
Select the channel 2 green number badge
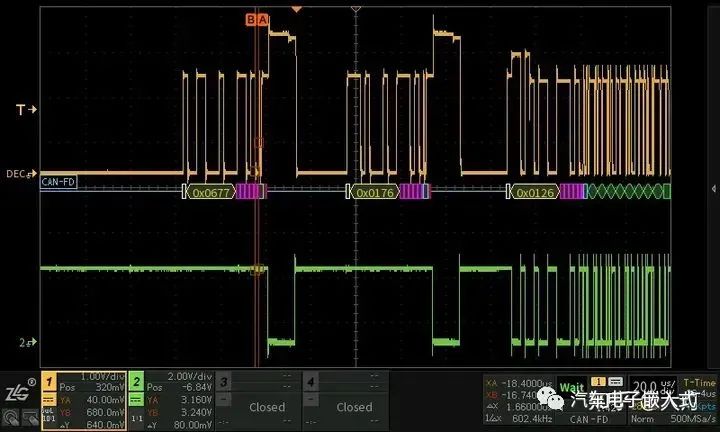[x=136, y=382]
